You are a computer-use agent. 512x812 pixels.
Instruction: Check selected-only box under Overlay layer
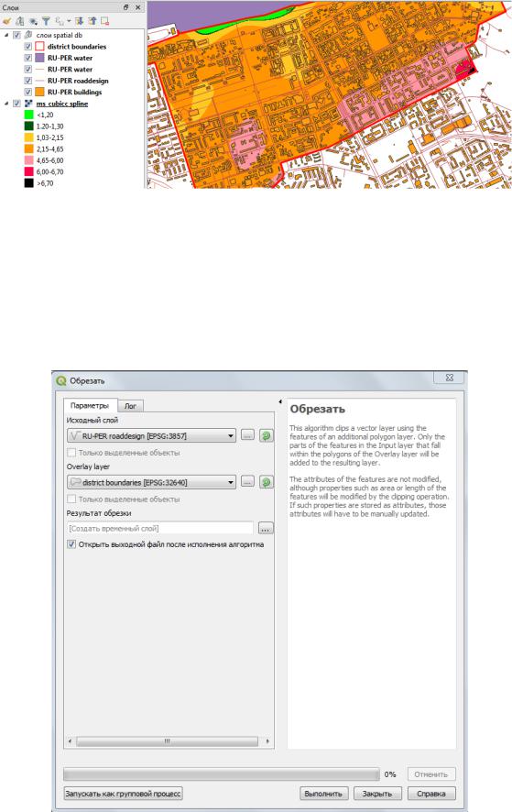pyautogui.click(x=71, y=499)
